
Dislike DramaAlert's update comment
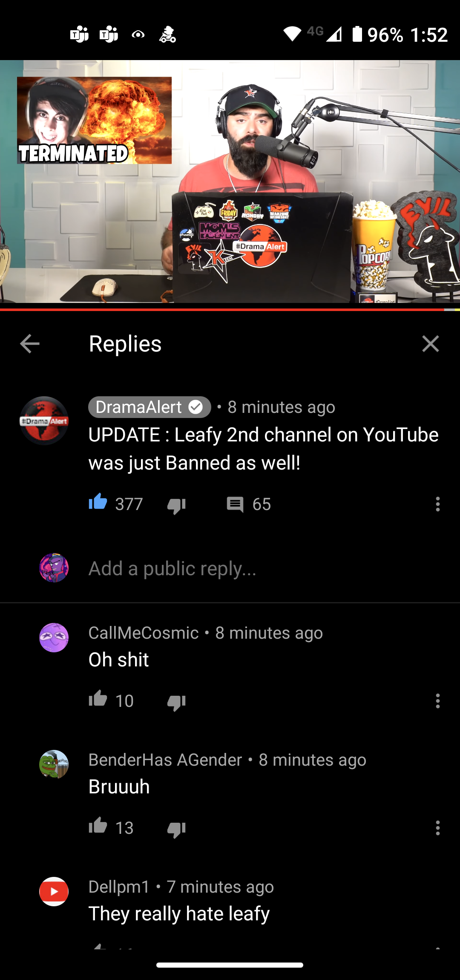176,505
